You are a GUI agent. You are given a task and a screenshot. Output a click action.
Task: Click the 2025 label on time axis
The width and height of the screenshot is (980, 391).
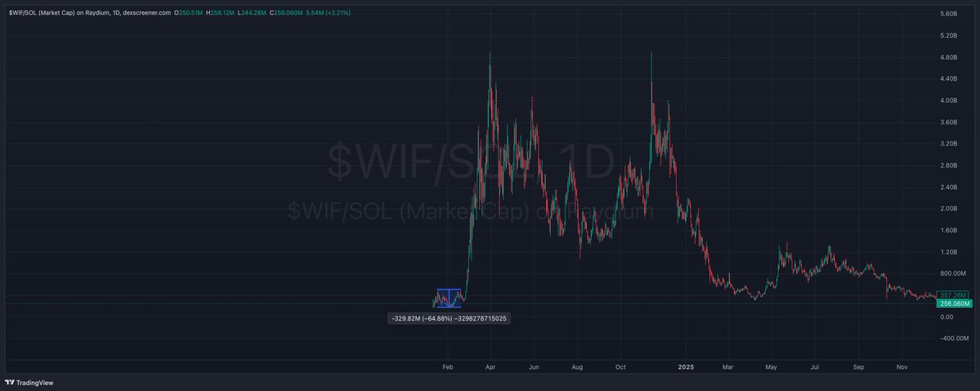click(687, 367)
